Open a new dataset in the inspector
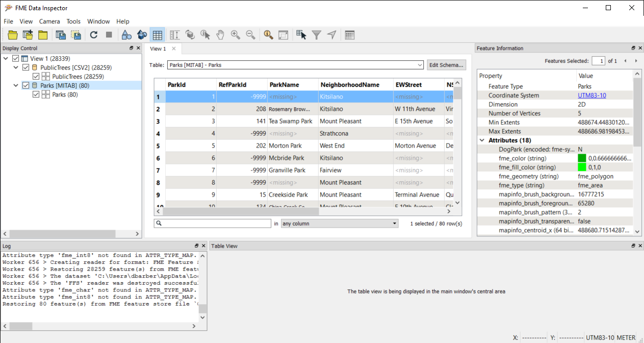Image resolution: width=644 pixels, height=343 pixels. 12,35
